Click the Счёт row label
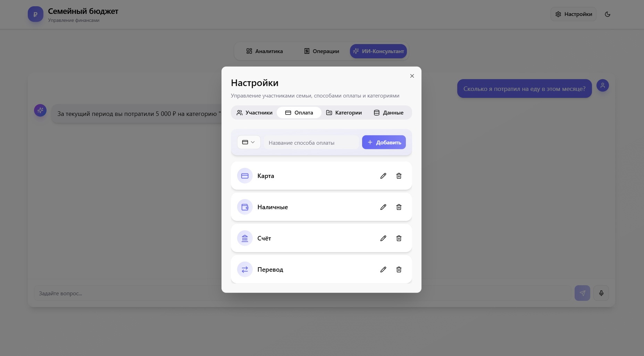The width and height of the screenshot is (644, 356). pos(264,238)
